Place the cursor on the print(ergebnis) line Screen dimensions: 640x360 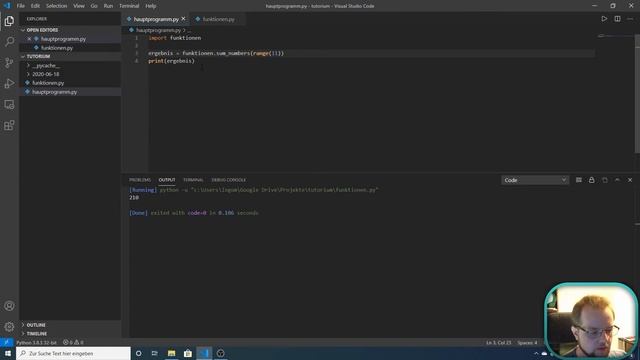(x=171, y=61)
